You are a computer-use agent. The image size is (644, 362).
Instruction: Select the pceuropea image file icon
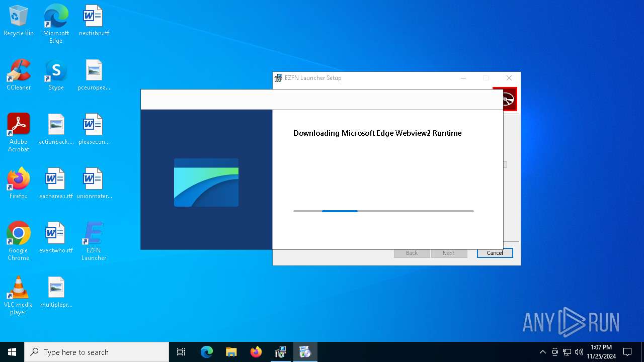[x=94, y=75]
